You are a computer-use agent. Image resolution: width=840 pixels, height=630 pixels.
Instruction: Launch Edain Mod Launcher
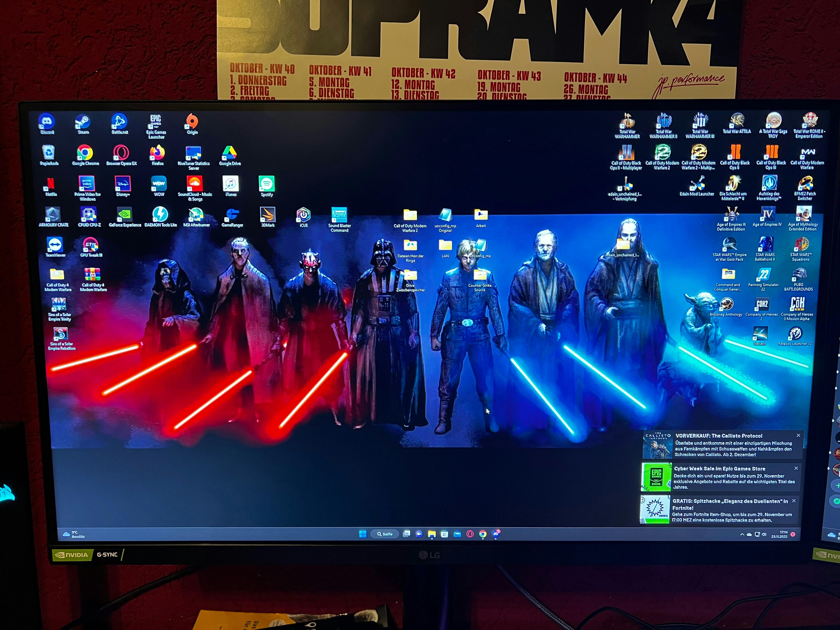697,186
